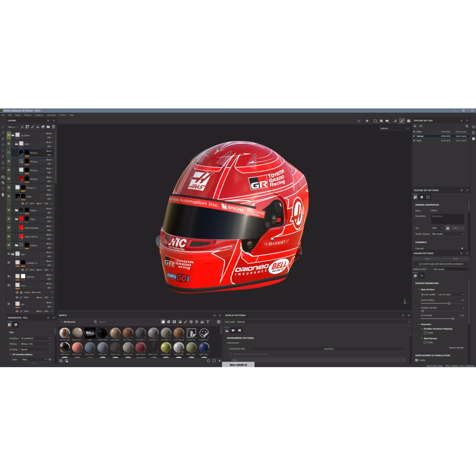Screen dimensions: 476x476
Task: Filter assets by smart materials icon
Action: pyautogui.click(x=169, y=322)
